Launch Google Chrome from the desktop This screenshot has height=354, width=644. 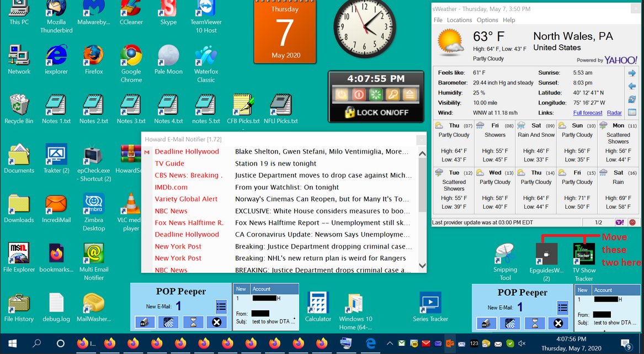[x=131, y=56]
